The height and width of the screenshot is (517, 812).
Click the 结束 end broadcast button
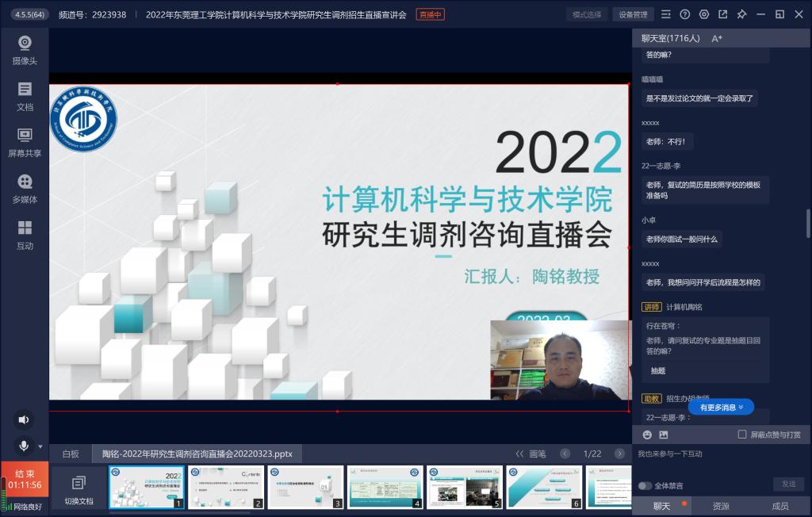pos(25,479)
